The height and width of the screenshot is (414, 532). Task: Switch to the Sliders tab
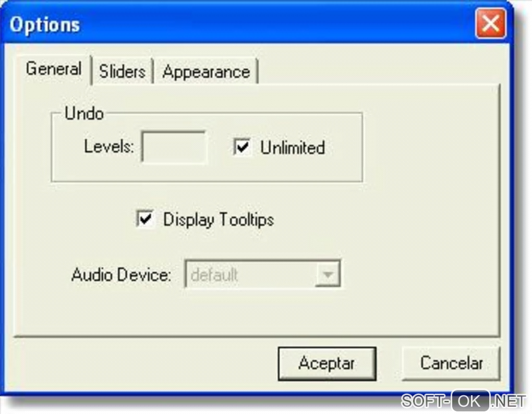click(x=123, y=71)
